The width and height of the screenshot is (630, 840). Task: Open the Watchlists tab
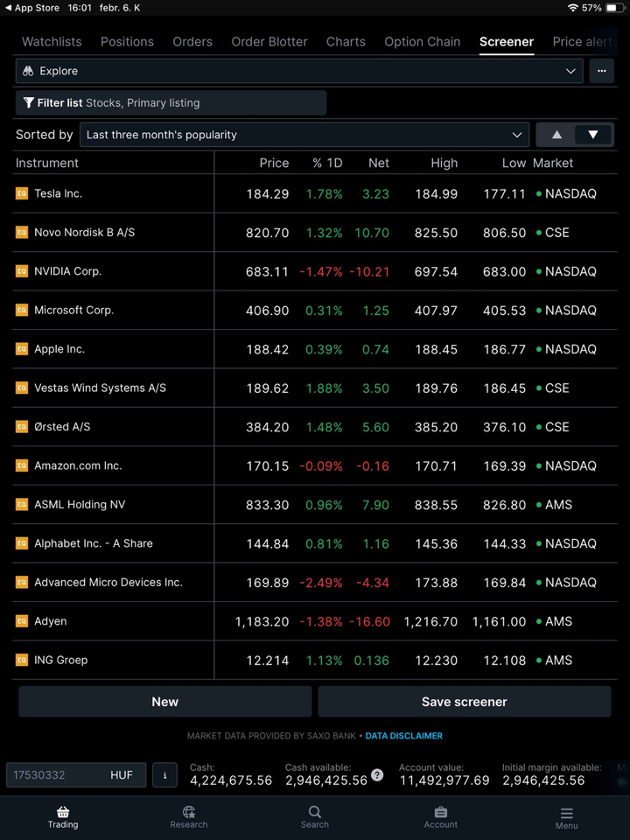(x=52, y=42)
